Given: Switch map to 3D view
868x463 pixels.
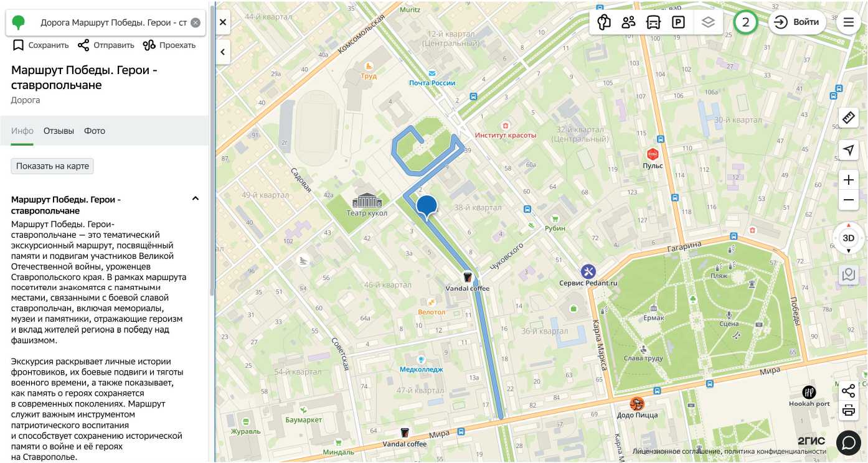Looking at the screenshot, I should (x=848, y=238).
